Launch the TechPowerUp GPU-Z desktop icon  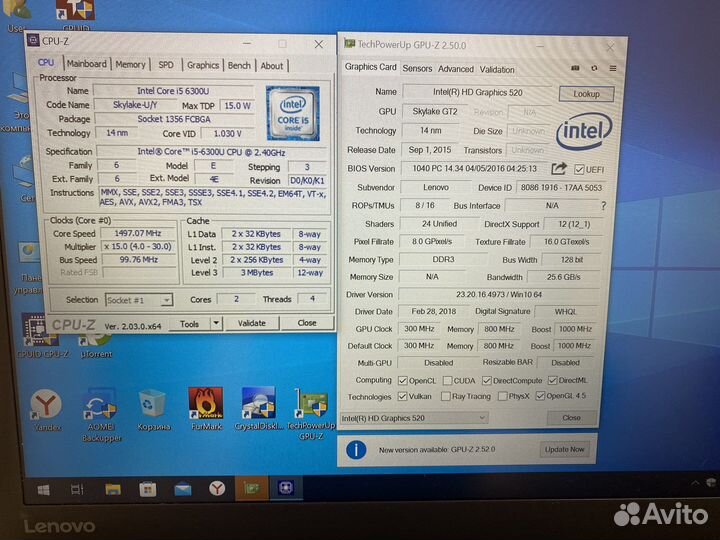pos(311,414)
